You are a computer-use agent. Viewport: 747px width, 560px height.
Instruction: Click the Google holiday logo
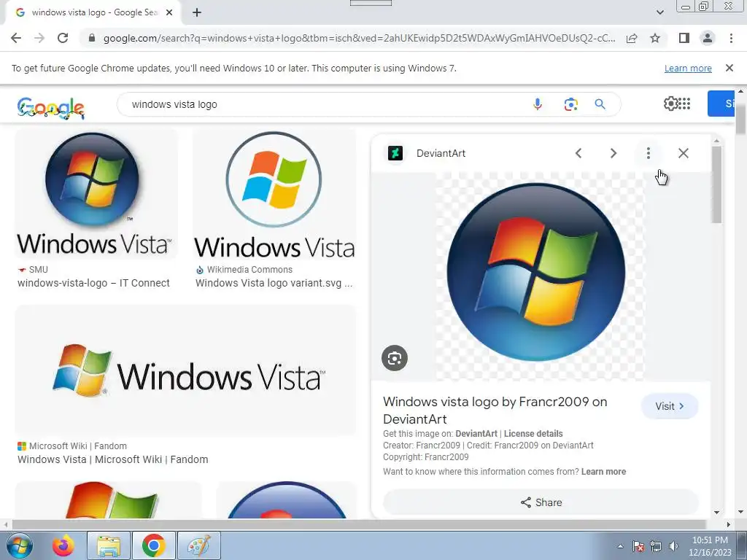coord(51,108)
